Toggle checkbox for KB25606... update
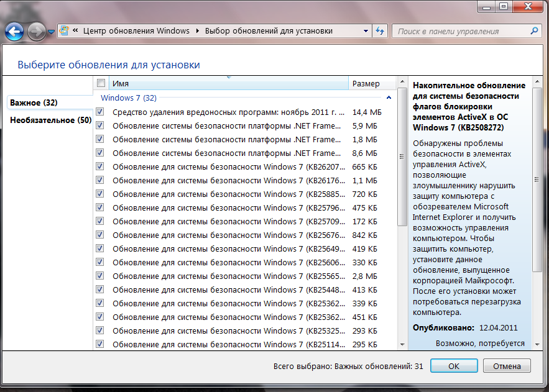549x392 pixels. pyautogui.click(x=100, y=262)
